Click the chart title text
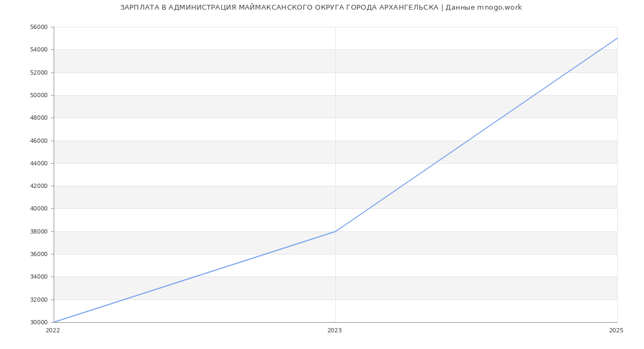The width and height of the screenshot is (644, 349). coord(321,8)
